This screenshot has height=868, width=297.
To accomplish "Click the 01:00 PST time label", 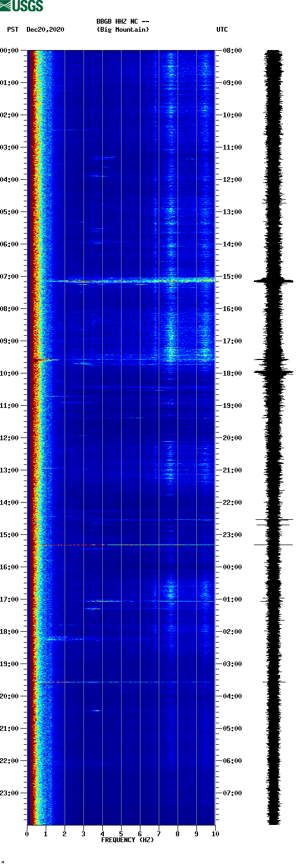I will pos(10,82).
